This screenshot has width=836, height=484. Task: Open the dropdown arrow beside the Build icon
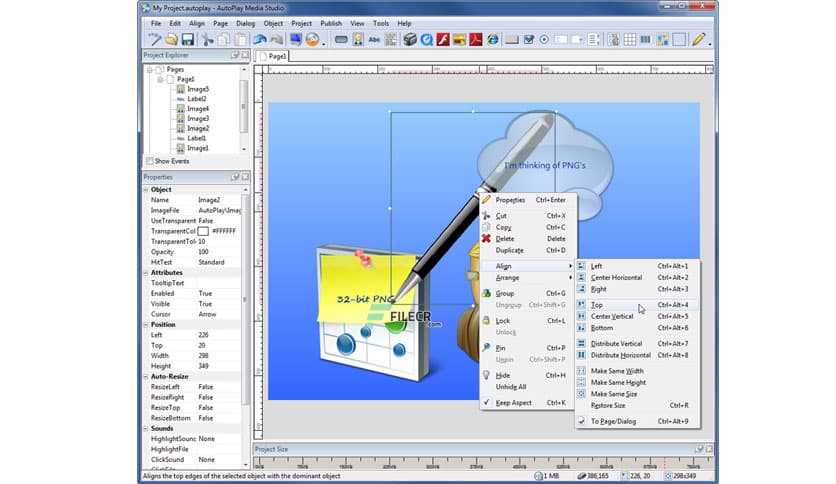click(x=323, y=43)
